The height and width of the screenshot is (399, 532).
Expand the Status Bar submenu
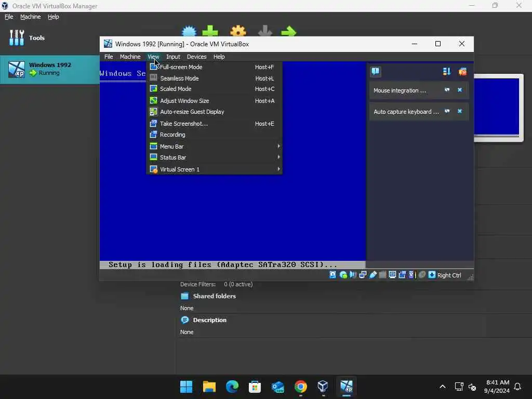point(214,157)
